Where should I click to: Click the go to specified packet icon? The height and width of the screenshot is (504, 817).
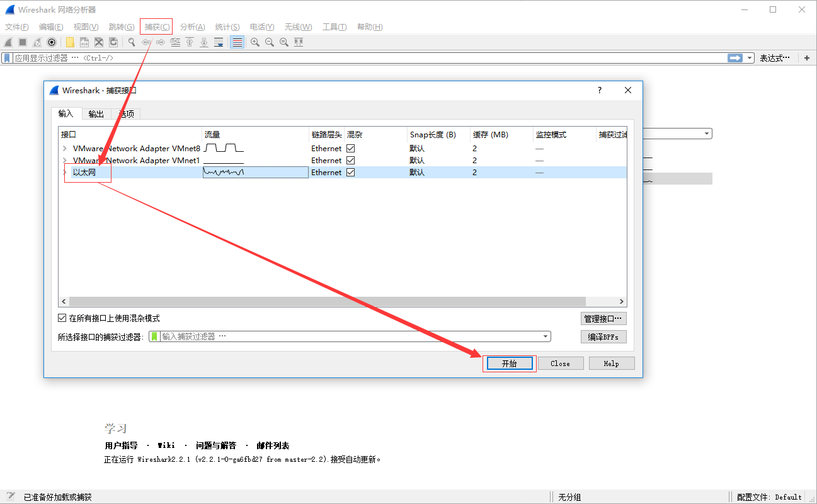coord(175,42)
